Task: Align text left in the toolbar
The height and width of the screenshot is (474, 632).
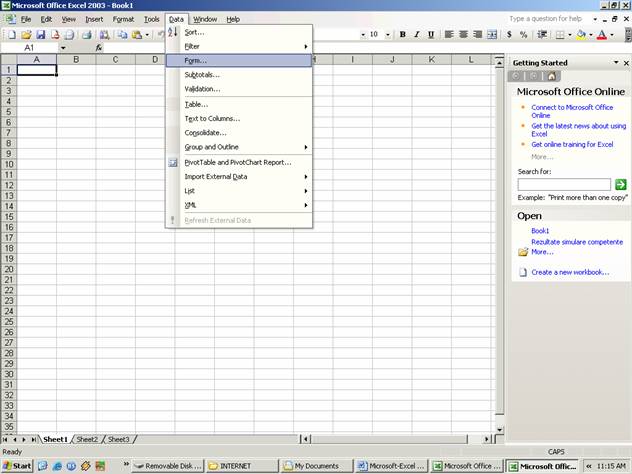Action: (x=449, y=35)
